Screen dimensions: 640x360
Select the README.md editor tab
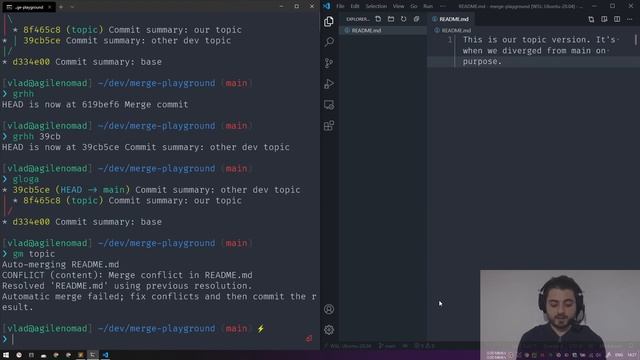[x=450, y=19]
